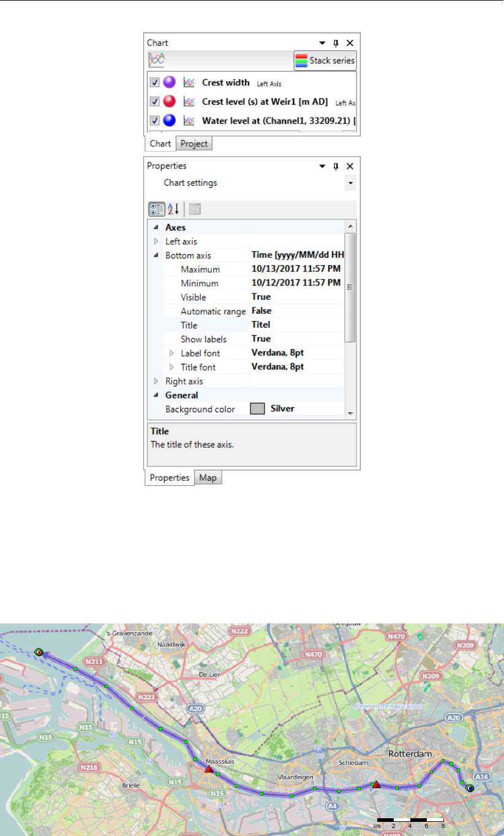
Task: Click the red triangle weir near Maassluis
Action: pos(209,769)
